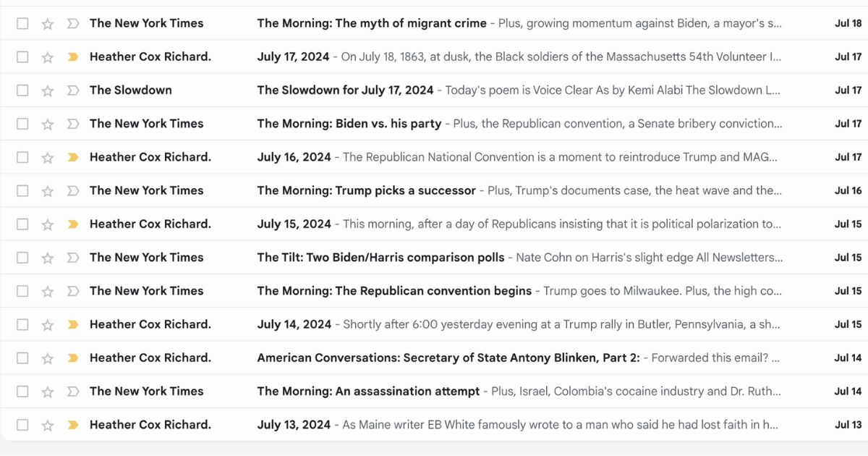The height and width of the screenshot is (456, 868).
Task: Open American Conversations Antony Blinken Part 2 email
Action: 448,358
